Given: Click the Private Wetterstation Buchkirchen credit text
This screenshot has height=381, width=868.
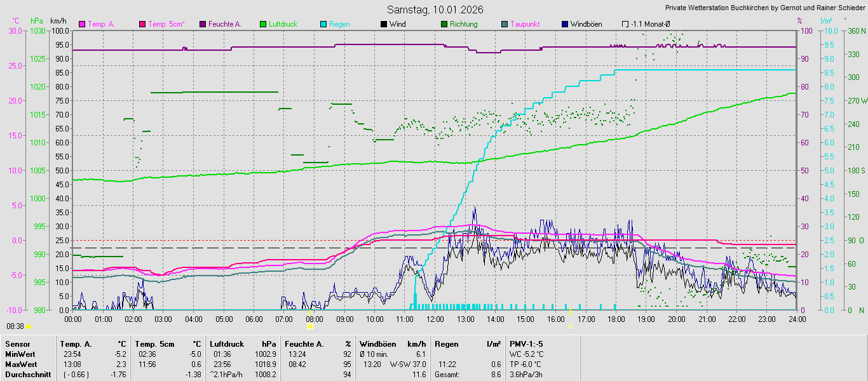Looking at the screenshot, I should [765, 8].
